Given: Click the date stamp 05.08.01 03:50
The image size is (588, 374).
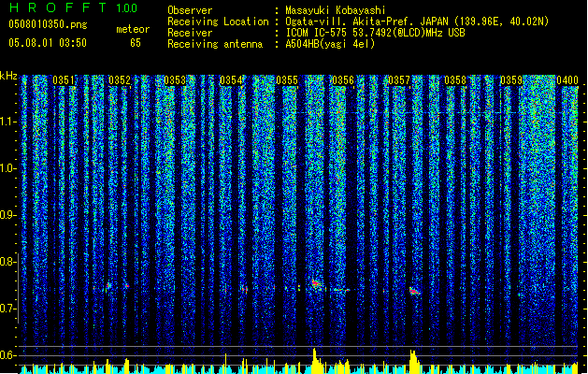Looking at the screenshot, I should click(48, 43).
